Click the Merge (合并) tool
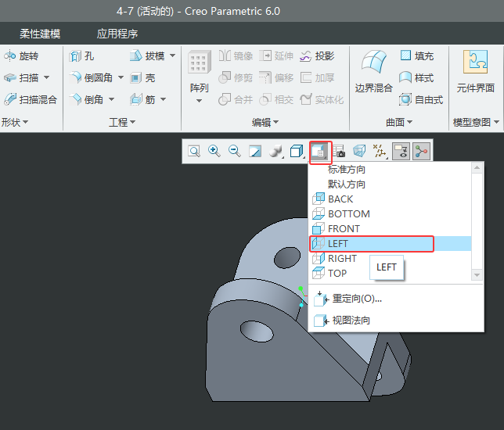Image resolution: width=504 pixels, height=430 pixels. (x=236, y=99)
